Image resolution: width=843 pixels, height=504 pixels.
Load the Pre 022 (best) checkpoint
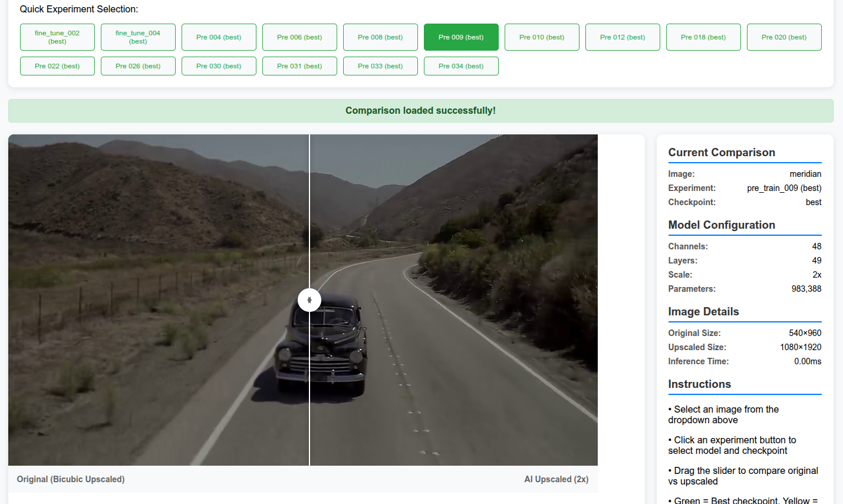(57, 66)
